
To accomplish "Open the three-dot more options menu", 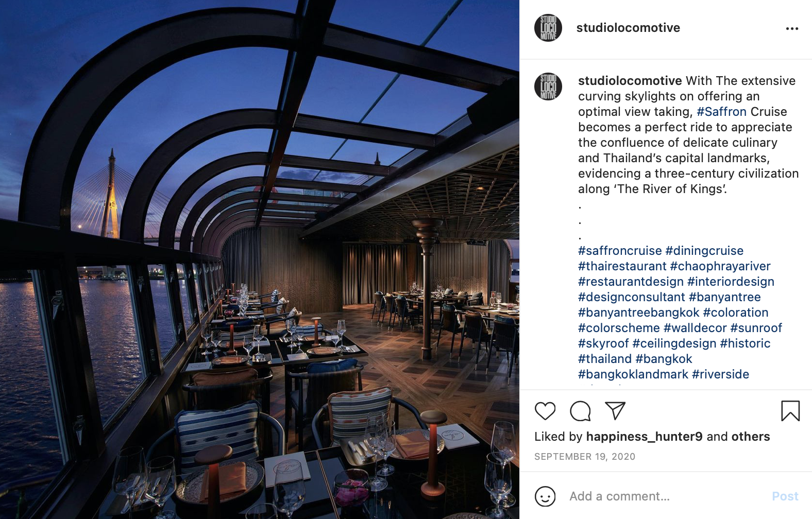I will (792, 28).
